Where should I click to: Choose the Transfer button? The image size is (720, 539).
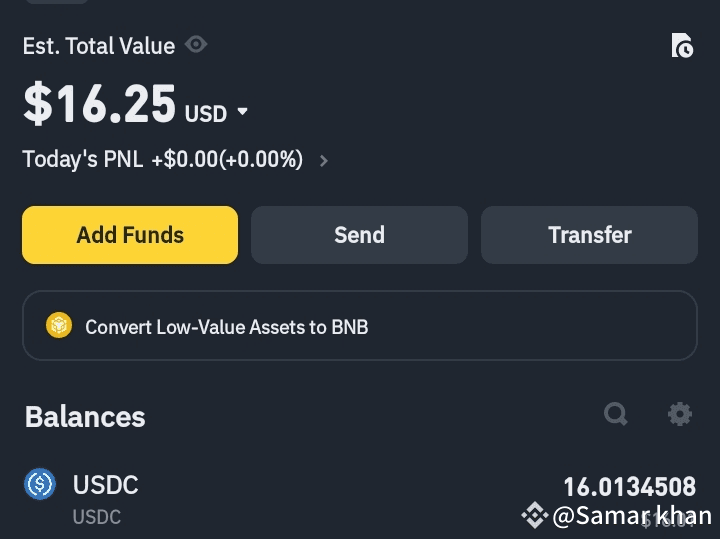click(589, 235)
